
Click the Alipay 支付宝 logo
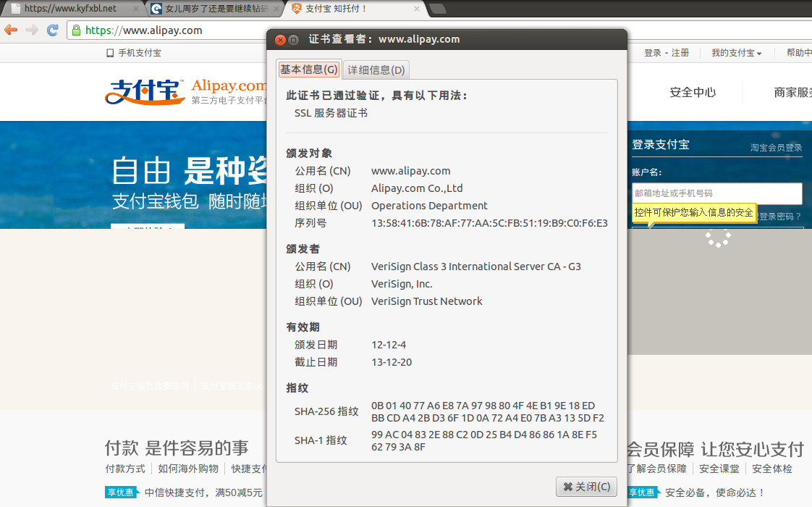coord(145,92)
